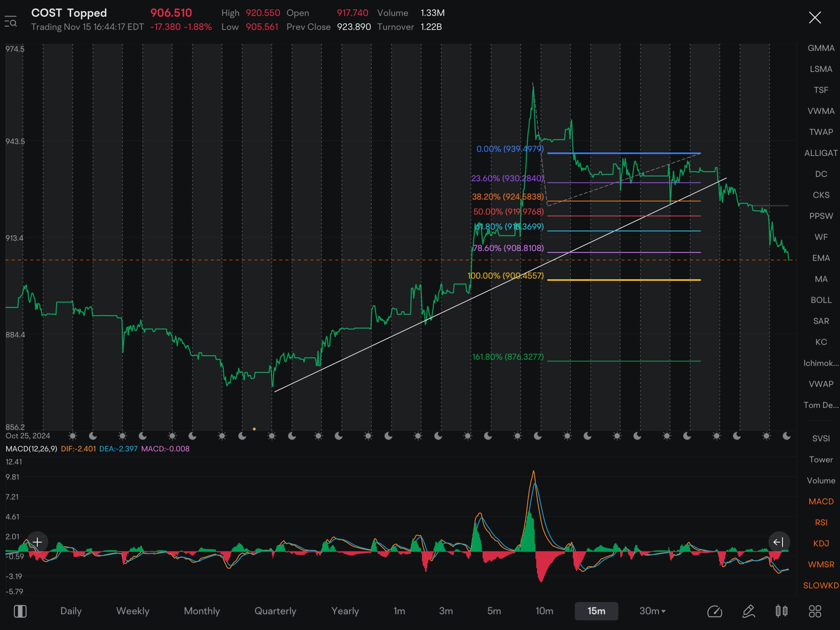Switch to the 5m interval

[x=494, y=611]
